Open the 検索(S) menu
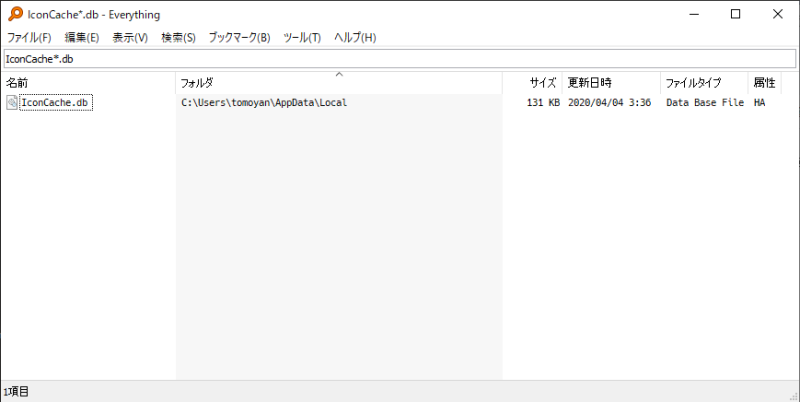 (179, 37)
